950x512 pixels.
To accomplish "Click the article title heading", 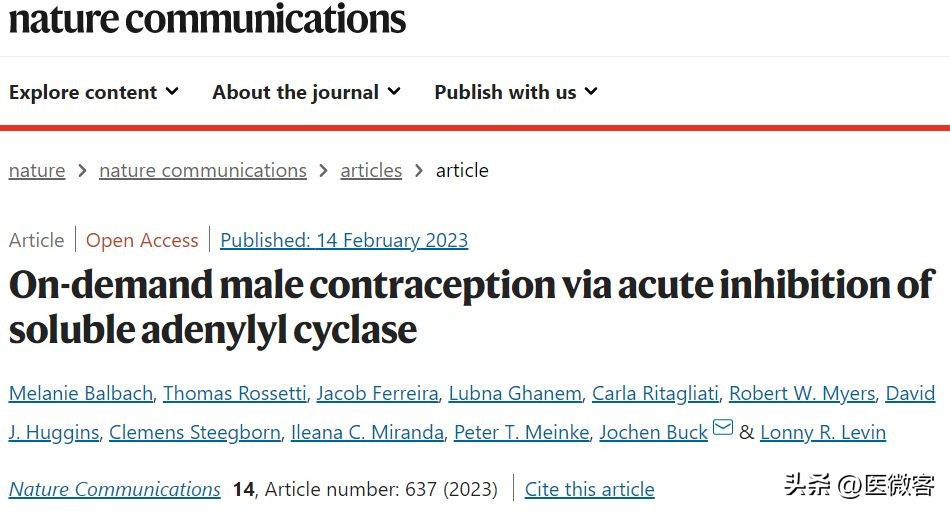I will 471,306.
